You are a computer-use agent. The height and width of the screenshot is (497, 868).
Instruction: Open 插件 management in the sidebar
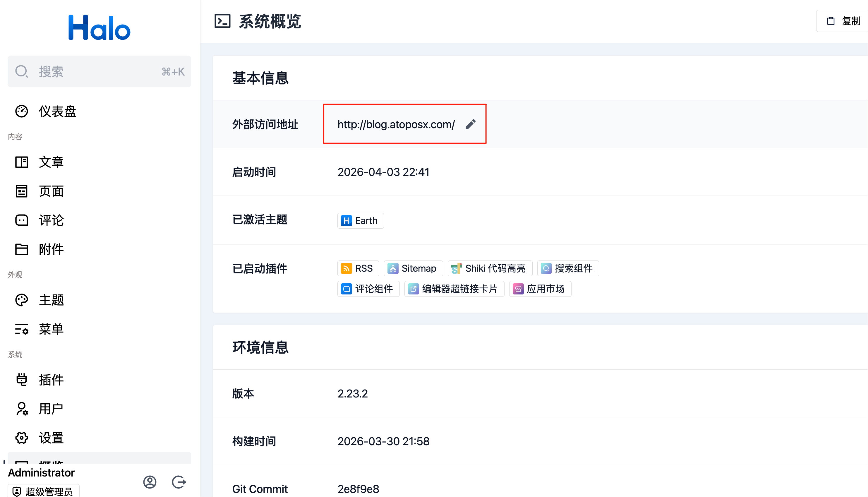coord(51,380)
